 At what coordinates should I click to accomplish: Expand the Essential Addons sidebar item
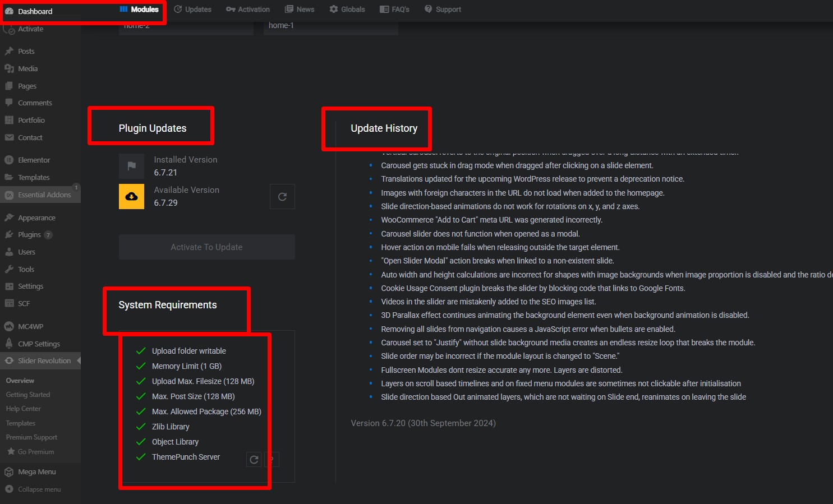tap(44, 195)
